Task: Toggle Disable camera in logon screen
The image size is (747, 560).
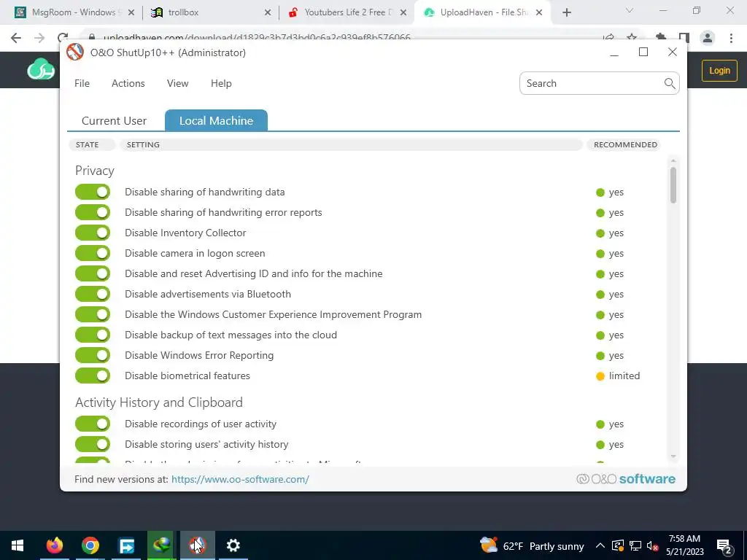Action: (x=93, y=253)
